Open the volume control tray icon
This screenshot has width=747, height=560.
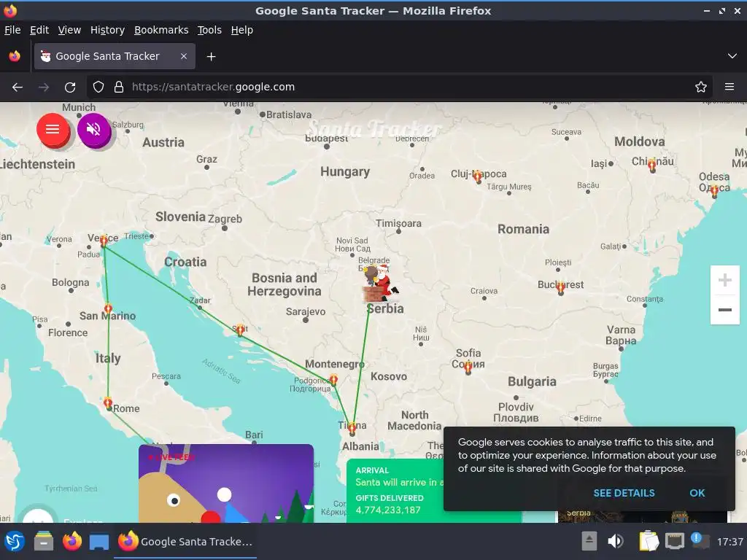[616, 541]
